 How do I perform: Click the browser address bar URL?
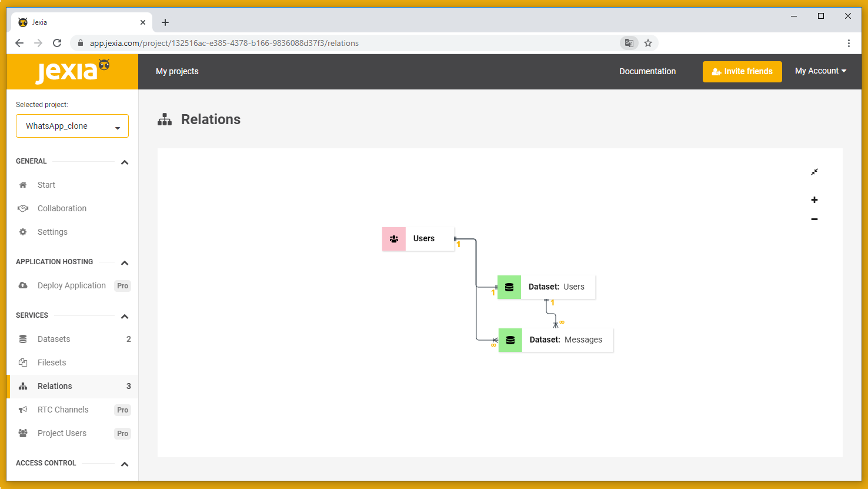(x=224, y=43)
